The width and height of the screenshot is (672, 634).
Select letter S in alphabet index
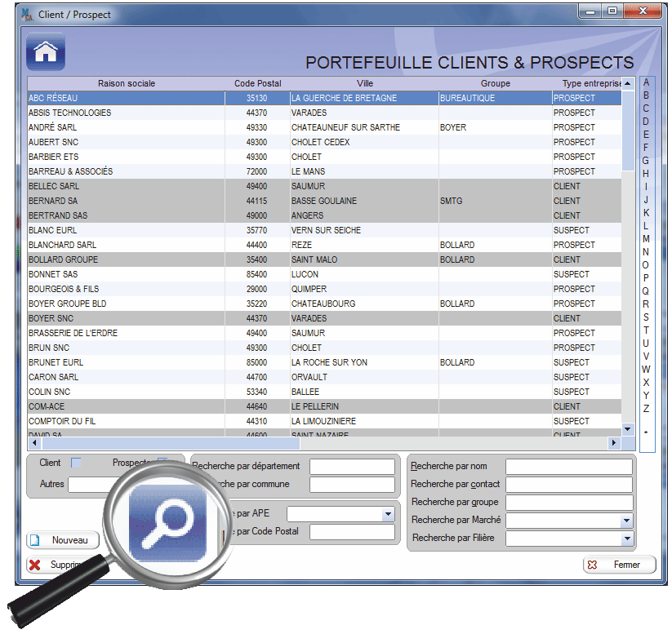click(647, 317)
